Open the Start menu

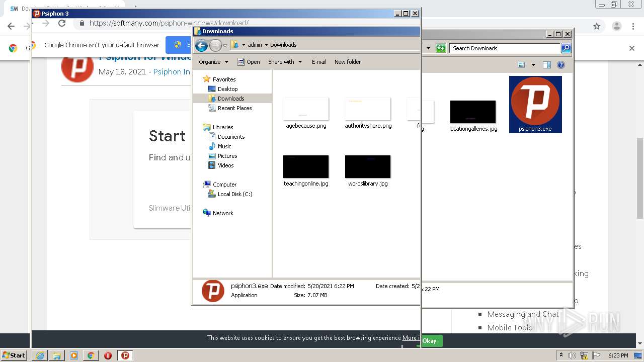point(14,355)
